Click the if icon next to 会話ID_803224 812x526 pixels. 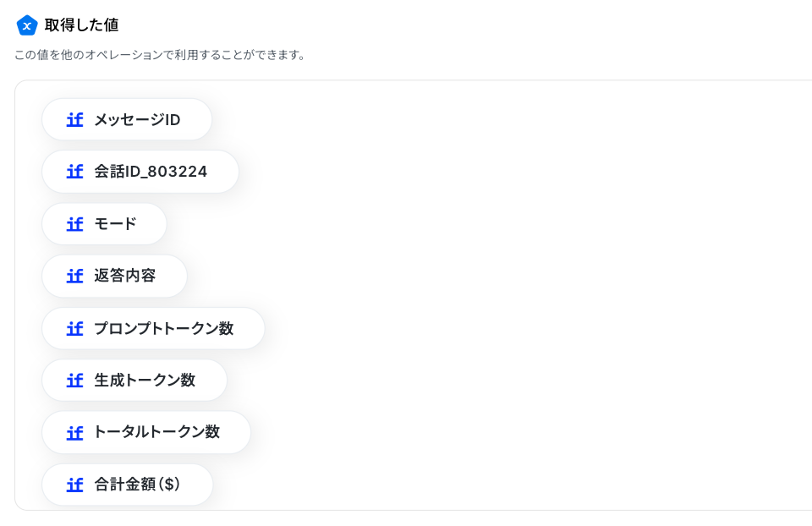(74, 172)
